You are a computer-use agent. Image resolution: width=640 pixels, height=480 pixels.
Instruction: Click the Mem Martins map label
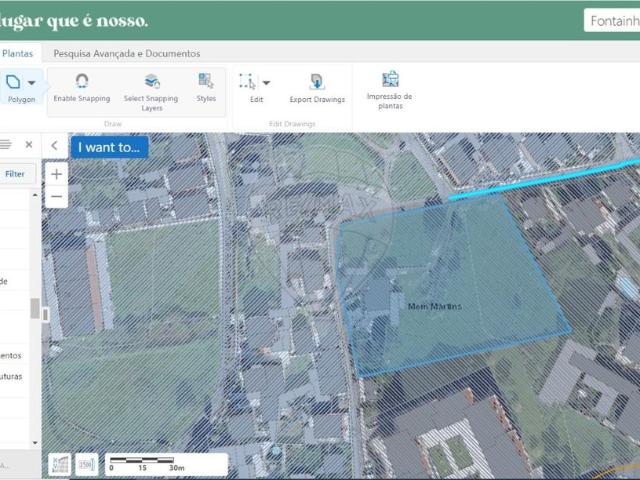(434, 306)
